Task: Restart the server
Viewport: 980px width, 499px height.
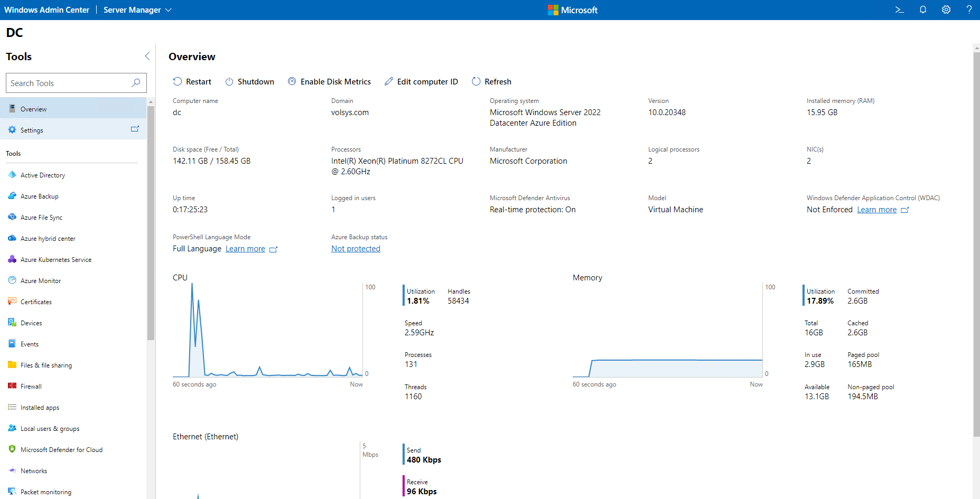Action: click(x=192, y=81)
